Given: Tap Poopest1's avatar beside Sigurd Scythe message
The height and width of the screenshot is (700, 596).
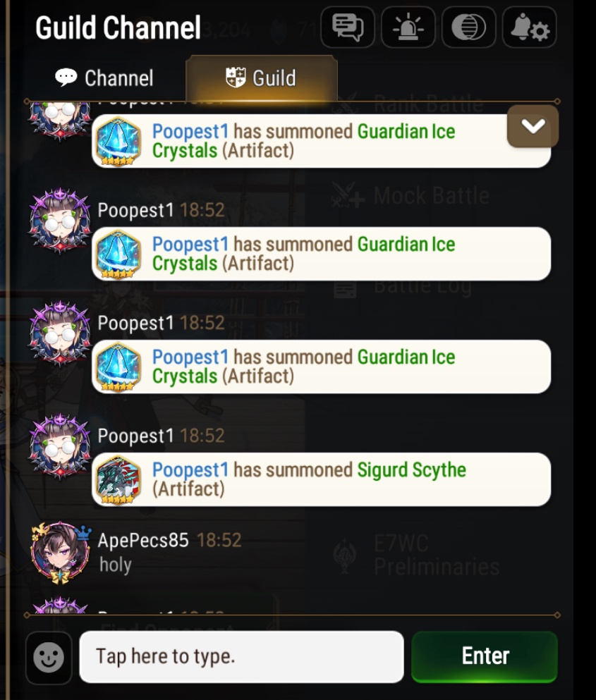Looking at the screenshot, I should click(60, 446).
